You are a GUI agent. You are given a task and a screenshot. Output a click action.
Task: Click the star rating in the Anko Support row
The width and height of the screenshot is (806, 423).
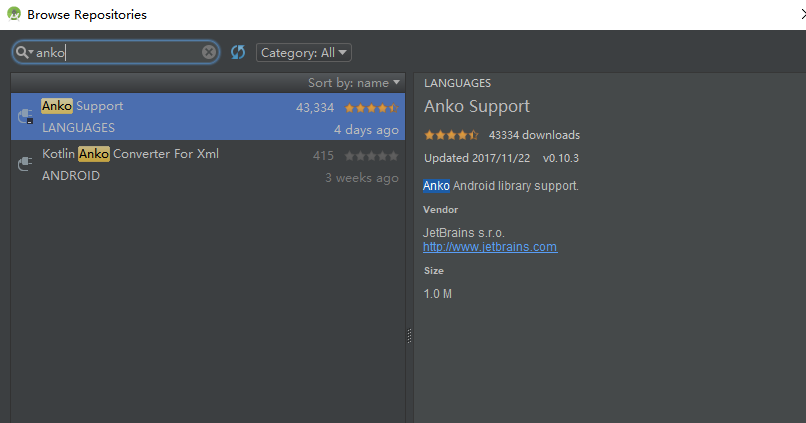pyautogui.click(x=371, y=108)
